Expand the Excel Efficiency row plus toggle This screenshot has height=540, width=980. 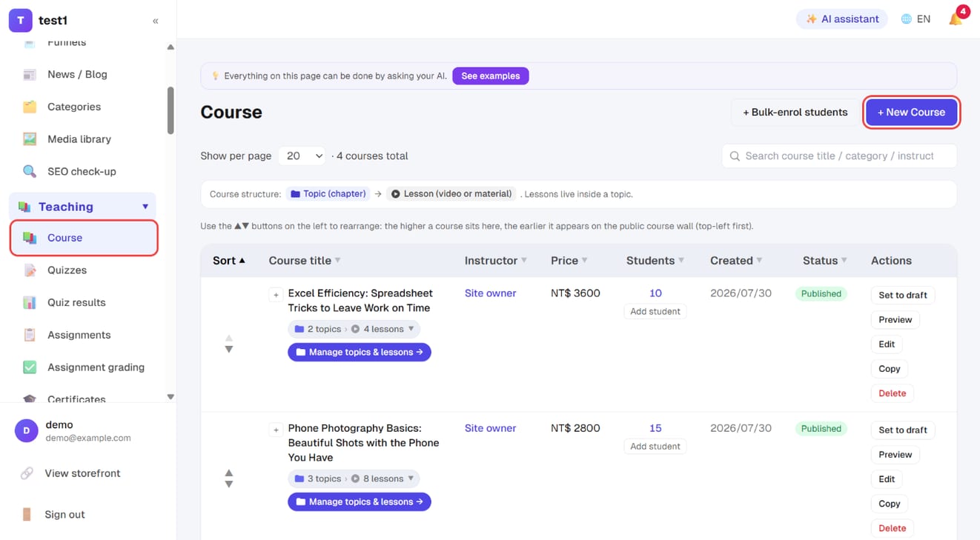(276, 295)
